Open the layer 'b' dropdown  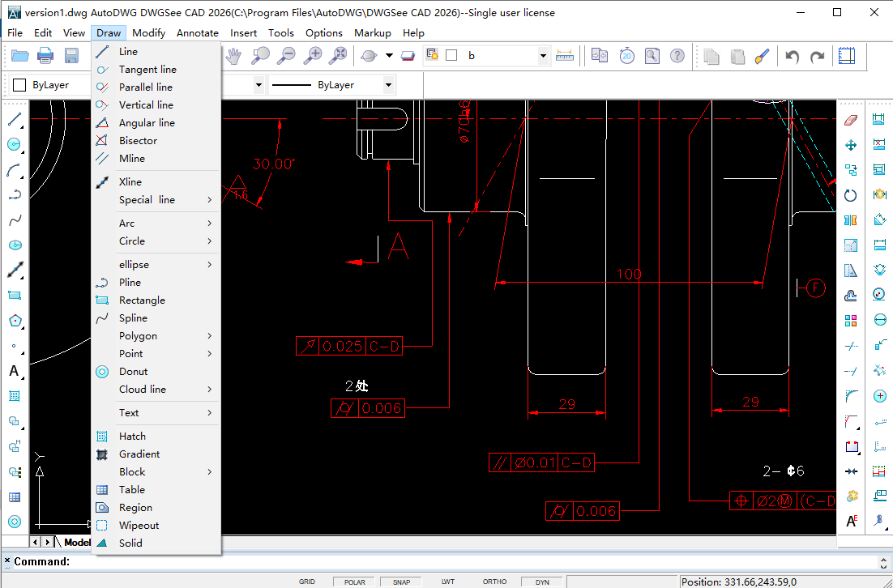[543, 56]
